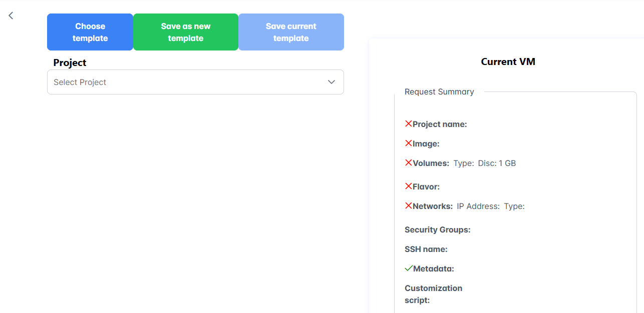Click the Request Summary legend

(439, 92)
